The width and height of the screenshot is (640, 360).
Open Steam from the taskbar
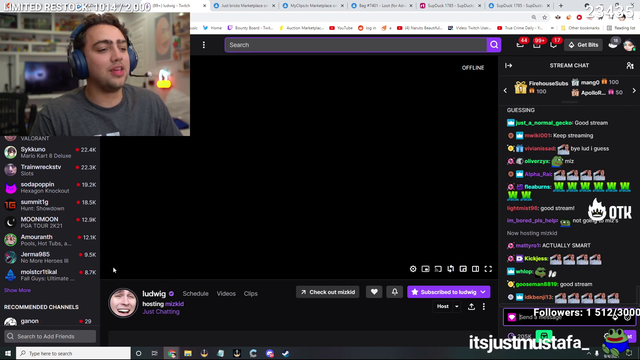(x=286, y=353)
